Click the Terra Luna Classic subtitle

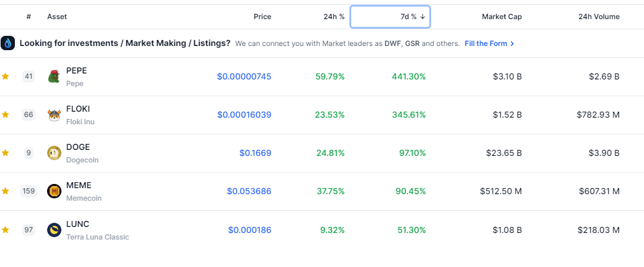point(97,237)
